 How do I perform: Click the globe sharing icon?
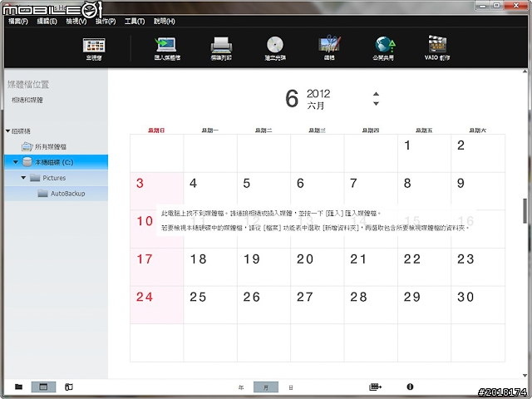coord(383,47)
